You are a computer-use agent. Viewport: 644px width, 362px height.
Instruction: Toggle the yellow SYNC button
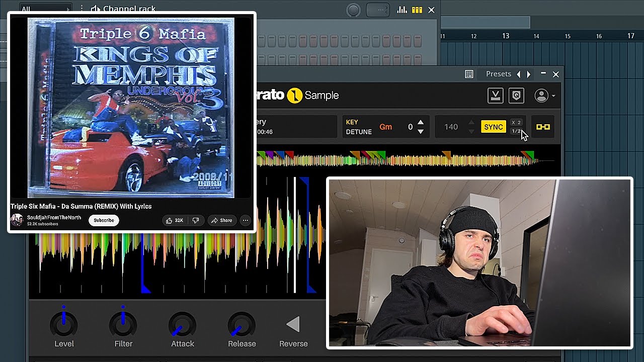pos(494,127)
